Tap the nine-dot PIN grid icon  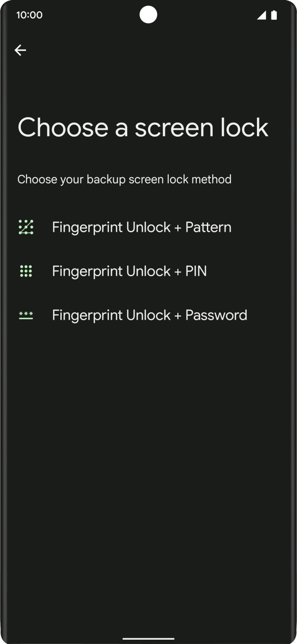[27, 271]
